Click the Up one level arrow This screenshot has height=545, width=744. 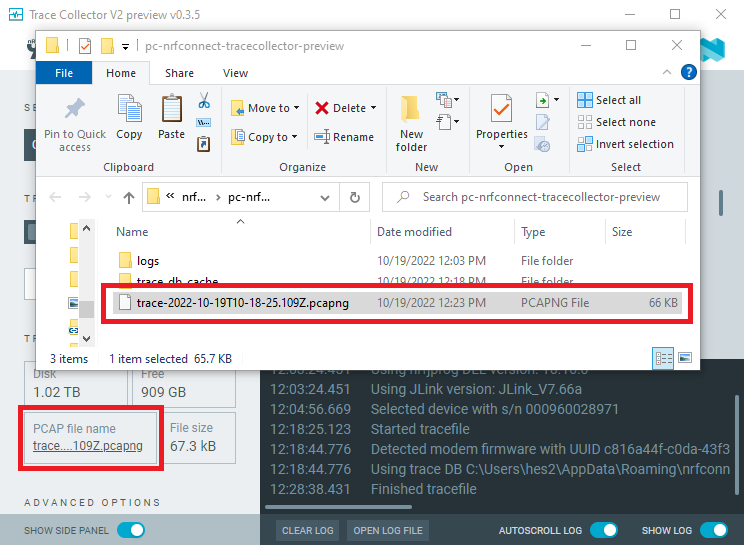point(129,197)
